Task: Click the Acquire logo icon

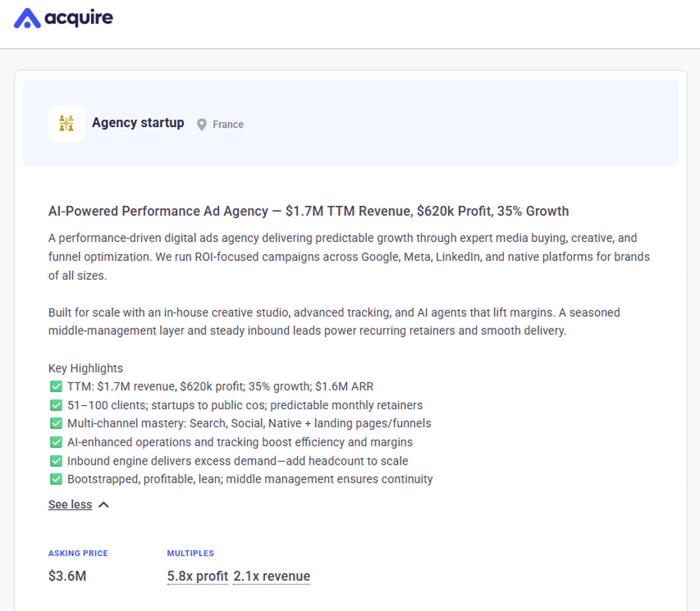Action: tap(27, 19)
